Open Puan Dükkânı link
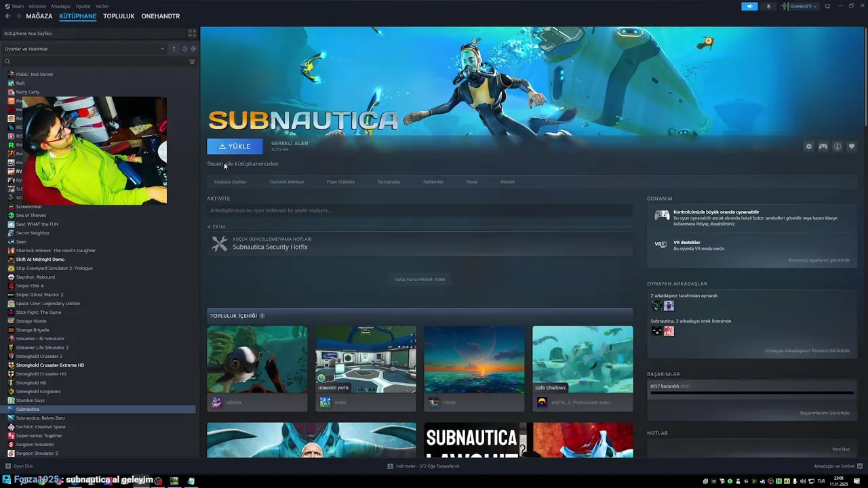 coord(340,182)
